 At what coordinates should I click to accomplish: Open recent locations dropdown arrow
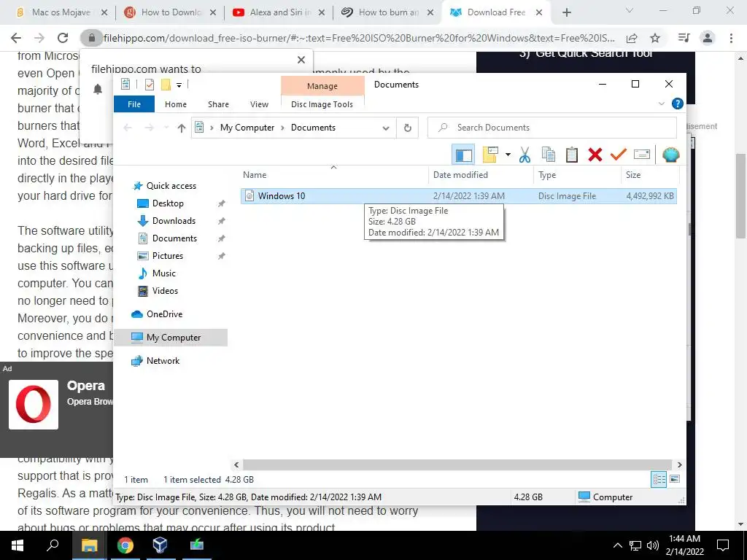166,128
